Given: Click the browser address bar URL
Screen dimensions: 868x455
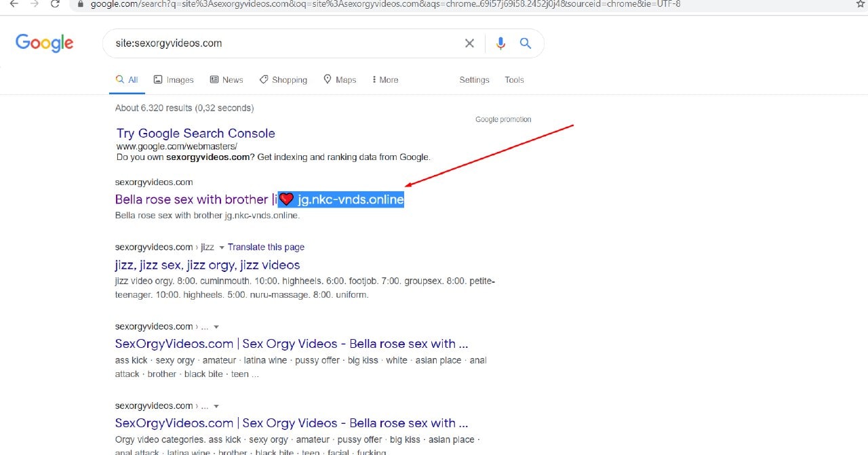Looking at the screenshot, I should tap(385, 4).
